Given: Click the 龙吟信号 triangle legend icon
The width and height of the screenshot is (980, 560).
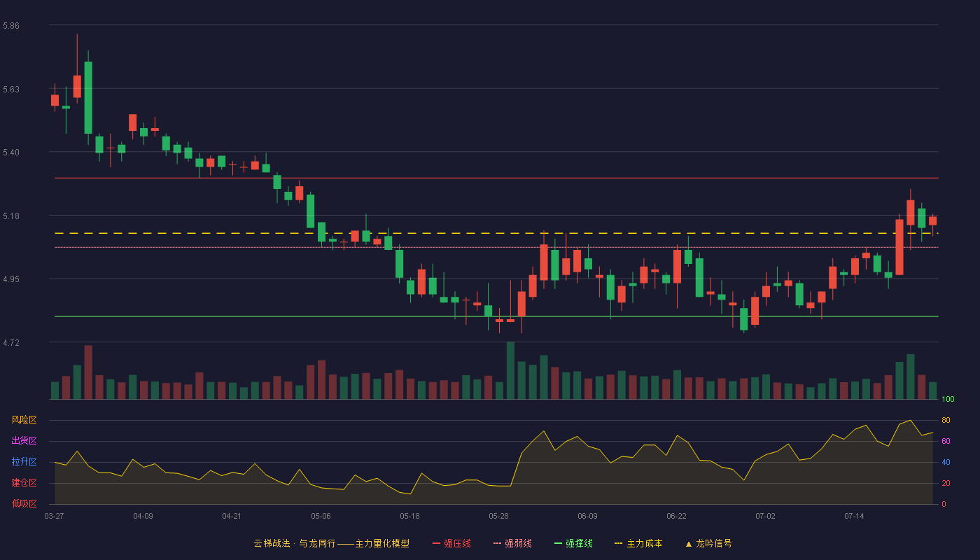Looking at the screenshot, I should coord(688,544).
